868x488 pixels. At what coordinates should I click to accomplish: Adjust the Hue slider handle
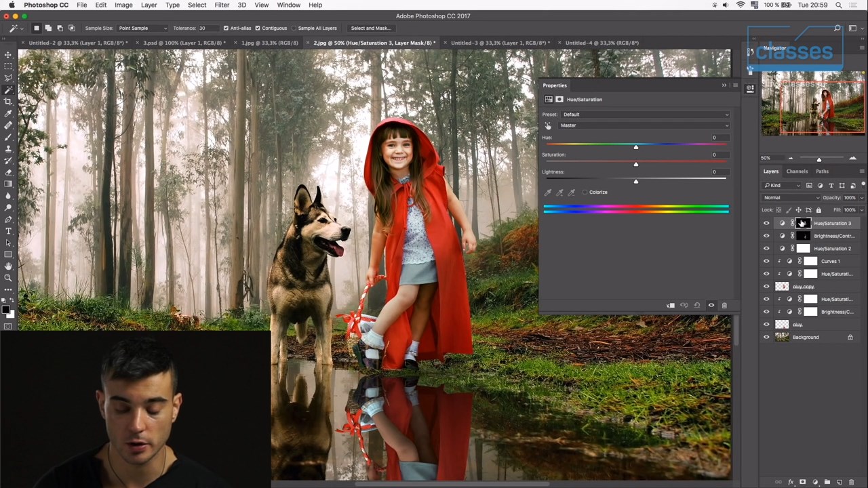point(636,147)
